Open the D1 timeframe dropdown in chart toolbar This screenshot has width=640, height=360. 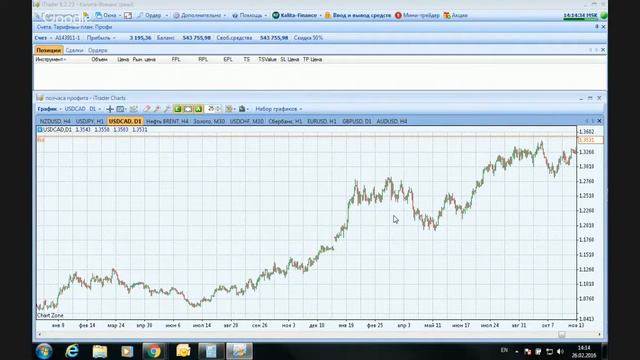pos(95,109)
